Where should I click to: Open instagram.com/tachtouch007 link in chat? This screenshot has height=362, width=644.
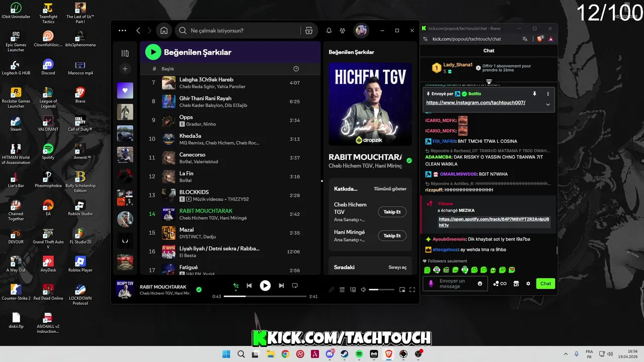[x=475, y=103]
